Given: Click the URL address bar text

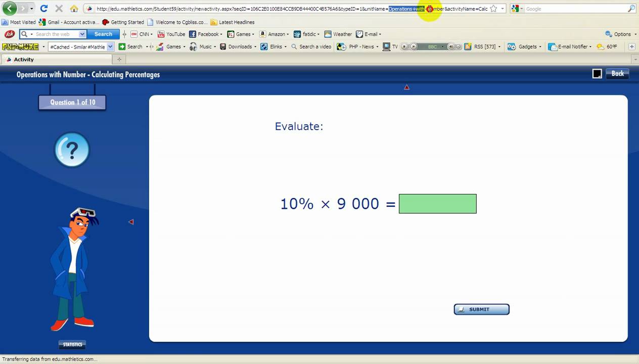Looking at the screenshot, I should (x=292, y=9).
